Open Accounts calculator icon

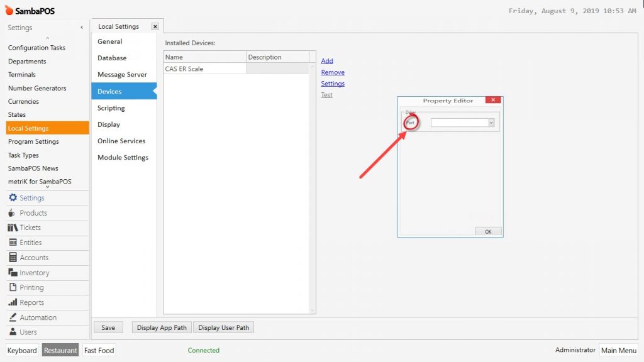coord(13,257)
